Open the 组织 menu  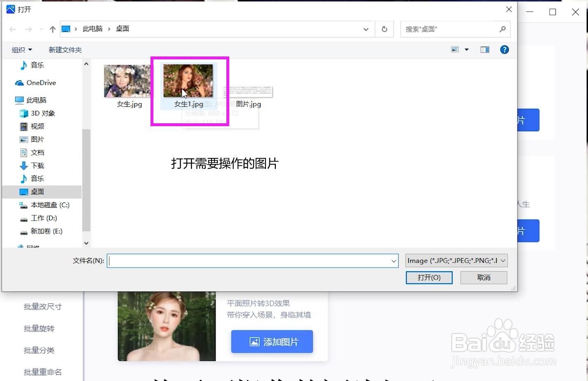[x=22, y=50]
